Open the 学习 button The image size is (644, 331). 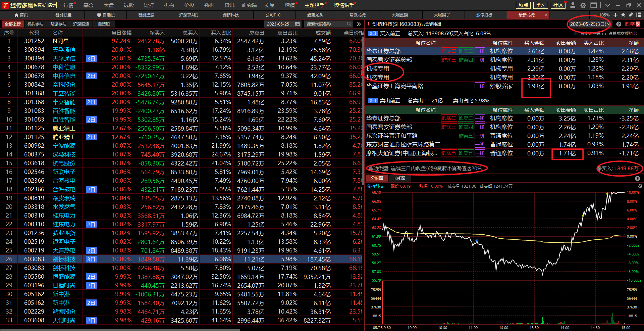[540, 5]
